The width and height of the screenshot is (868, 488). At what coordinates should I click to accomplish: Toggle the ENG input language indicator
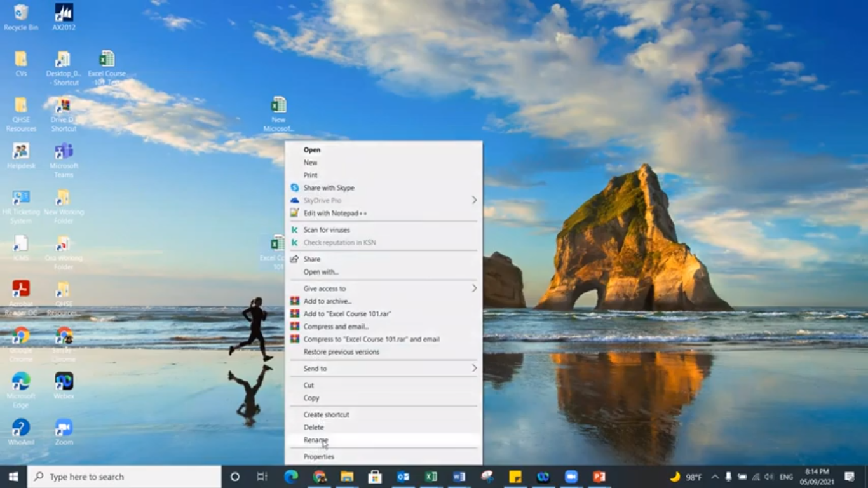(x=787, y=477)
